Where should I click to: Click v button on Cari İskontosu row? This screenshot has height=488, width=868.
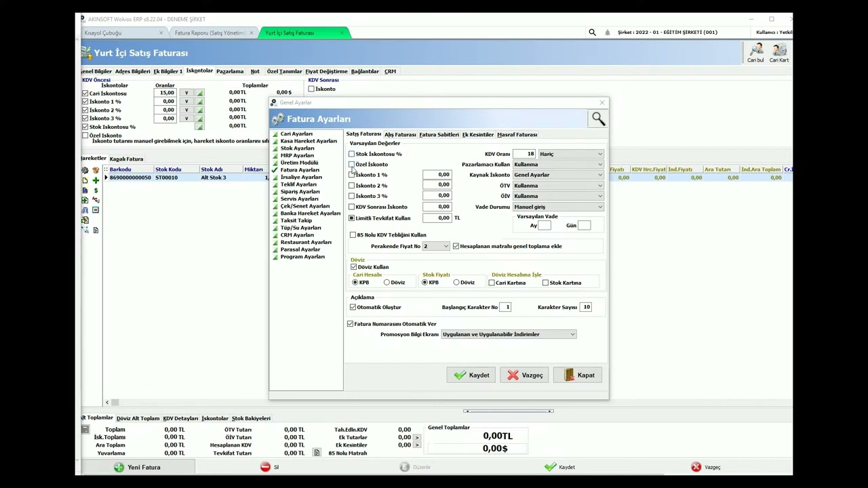186,93
